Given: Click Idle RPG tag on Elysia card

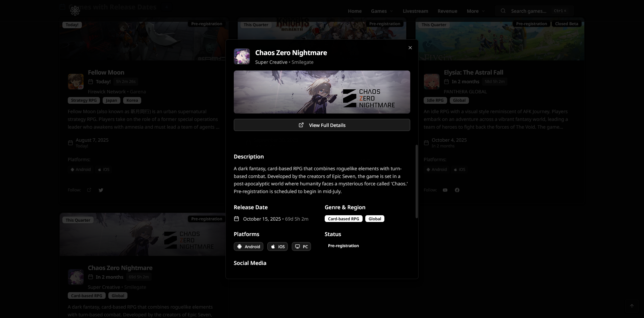Looking at the screenshot, I should coord(435,100).
